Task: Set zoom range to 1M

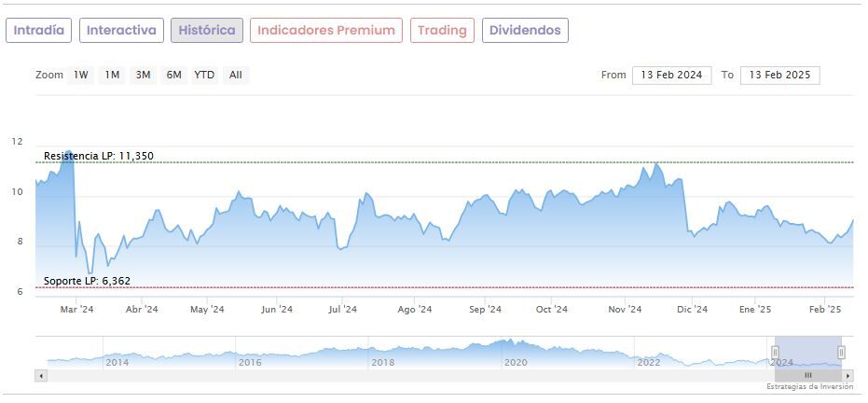Action: pos(112,76)
